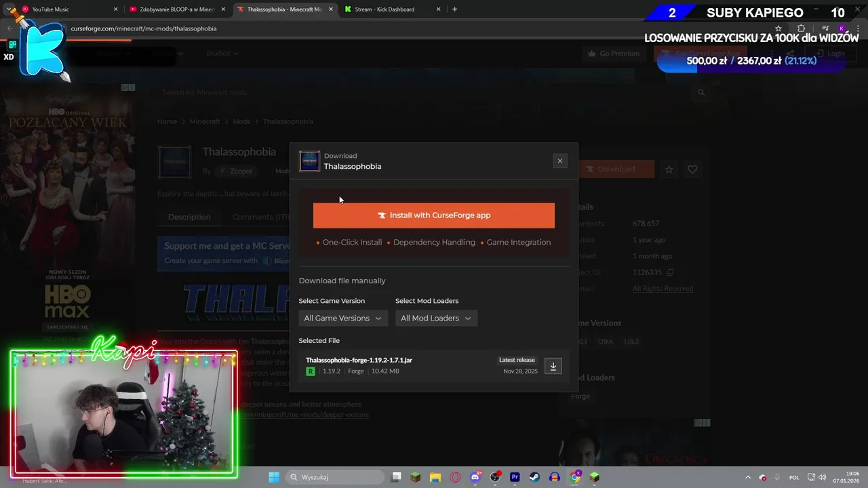Image resolution: width=868 pixels, height=488 pixels.
Task: Show hidden system tray icons
Action: coord(748,477)
